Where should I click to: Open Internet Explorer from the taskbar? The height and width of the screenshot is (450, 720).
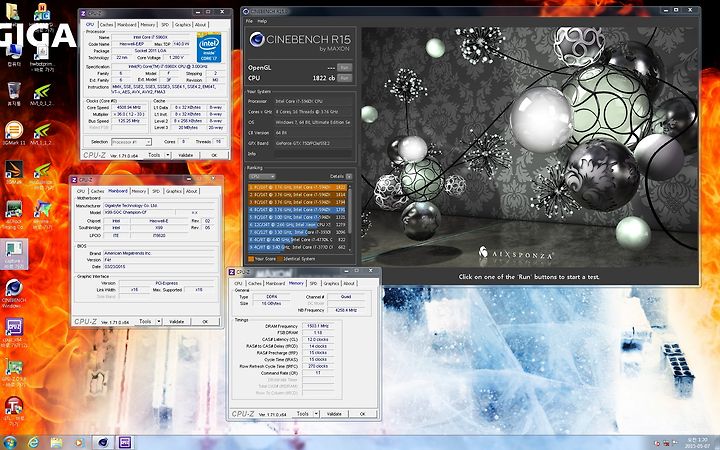34,442
